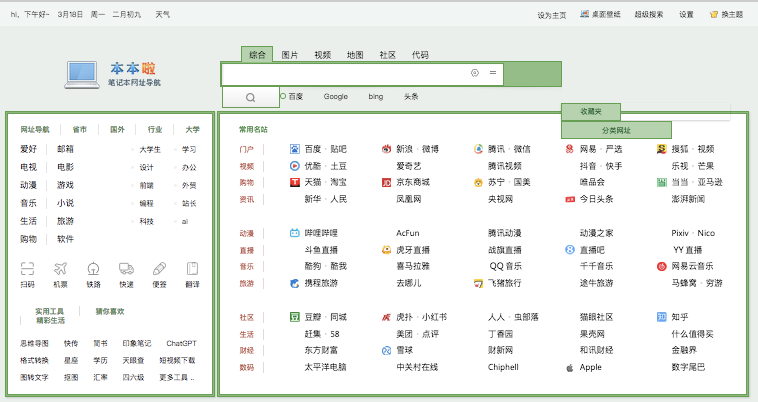Click the 知乎 blue icon

[661, 317]
